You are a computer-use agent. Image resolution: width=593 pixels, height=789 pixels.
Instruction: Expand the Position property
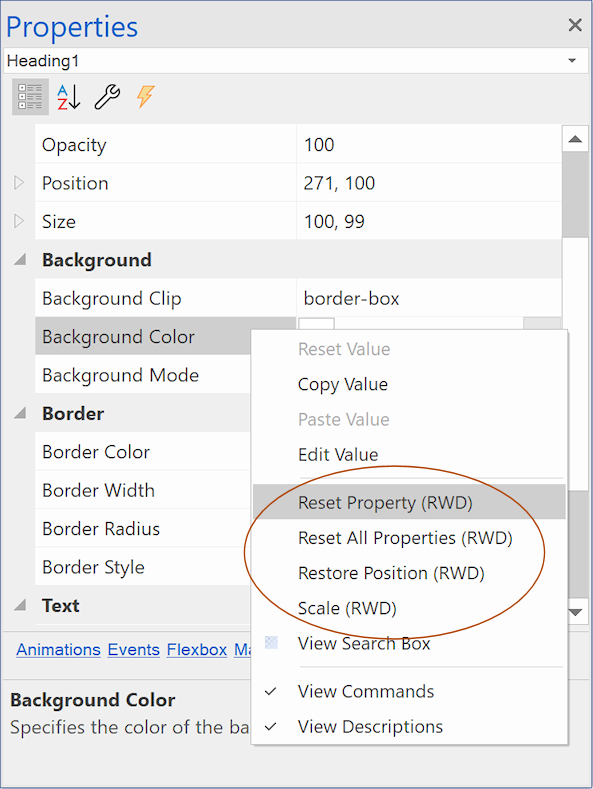pos(19,183)
